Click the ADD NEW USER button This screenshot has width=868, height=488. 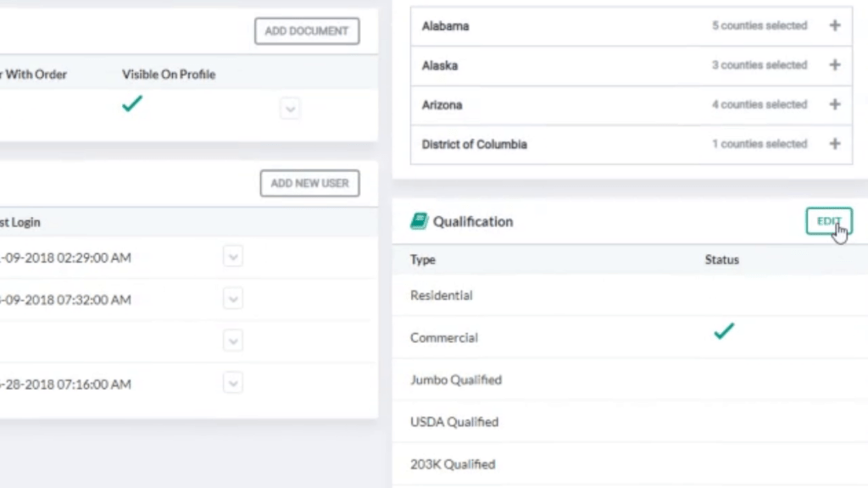pyautogui.click(x=309, y=183)
